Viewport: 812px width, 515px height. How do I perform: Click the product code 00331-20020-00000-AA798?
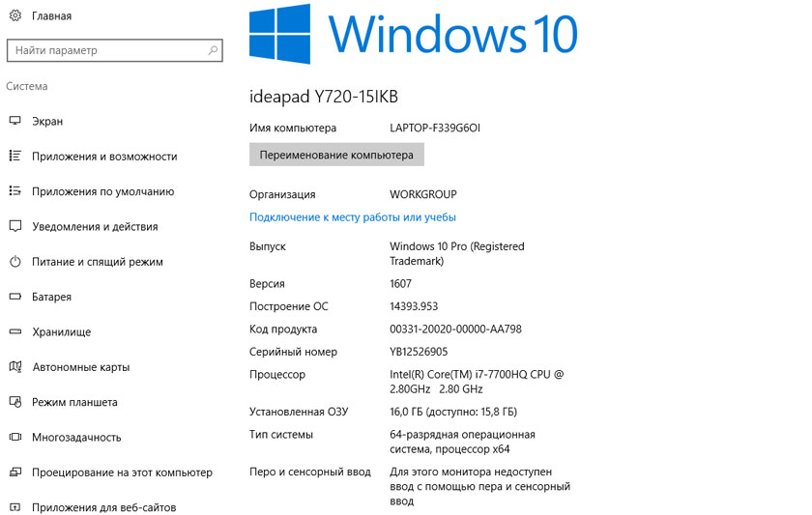[455, 329]
